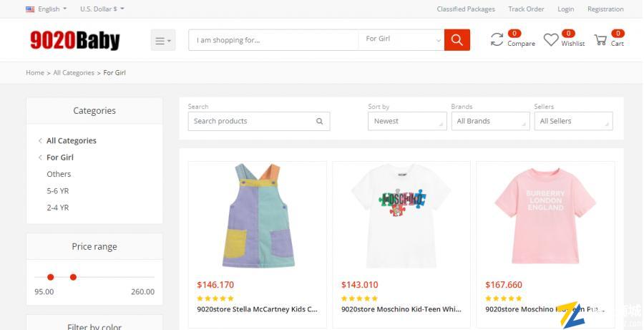Click star rating under $146.170 product

215,299
